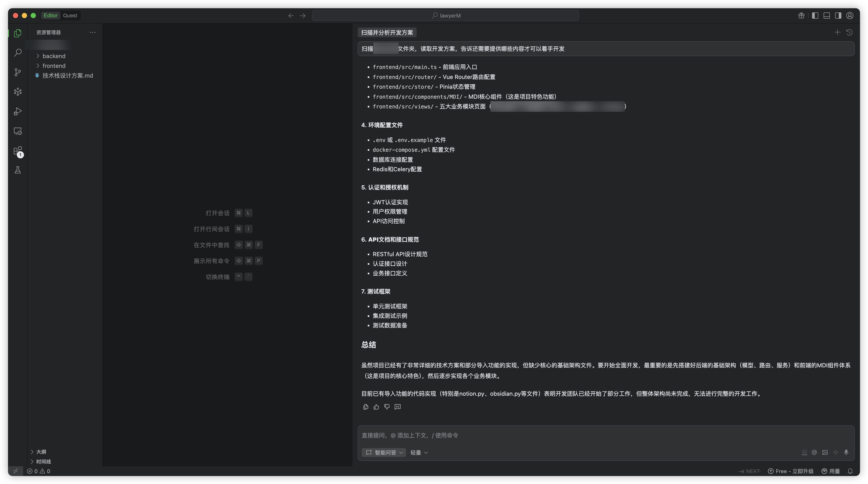Click the RESTful API设计规范 bullet
The image size is (868, 484).
click(x=400, y=254)
